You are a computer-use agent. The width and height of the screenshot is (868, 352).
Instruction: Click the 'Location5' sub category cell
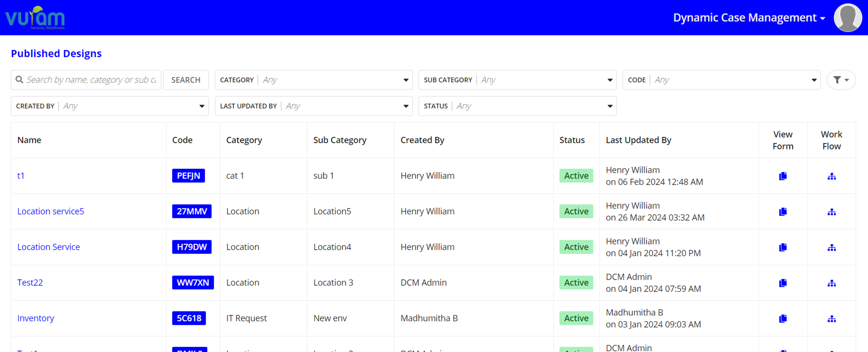pos(332,211)
